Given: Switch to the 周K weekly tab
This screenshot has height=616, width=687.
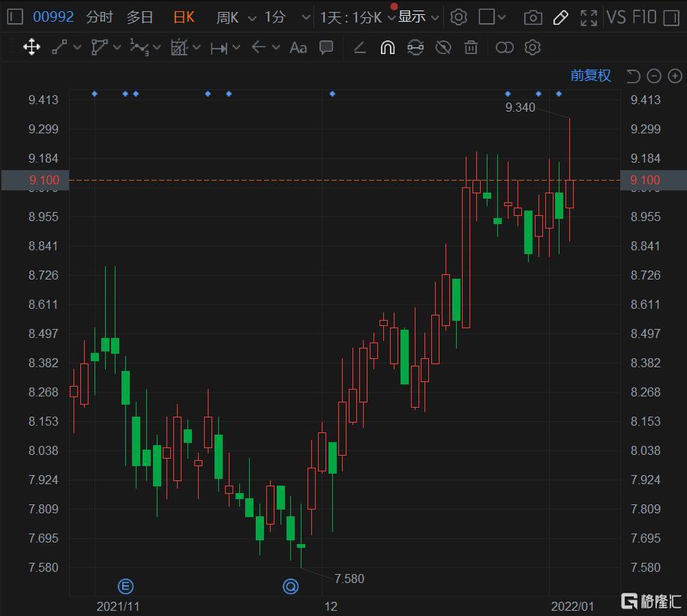Looking at the screenshot, I should (227, 17).
